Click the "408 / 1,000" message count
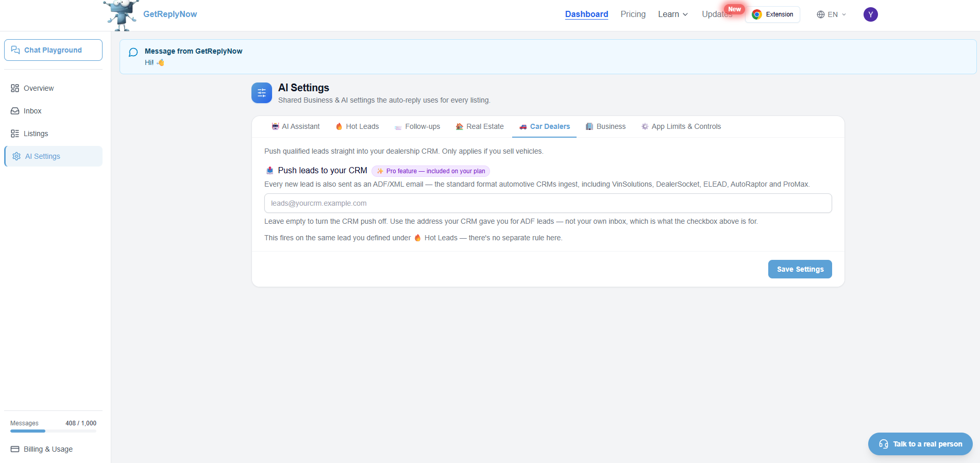The width and height of the screenshot is (980, 463). point(81,423)
